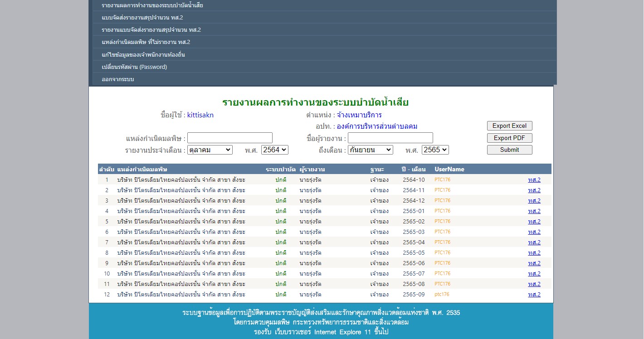Focus the ชื่อผู้รายงาน input field

tap(390, 138)
